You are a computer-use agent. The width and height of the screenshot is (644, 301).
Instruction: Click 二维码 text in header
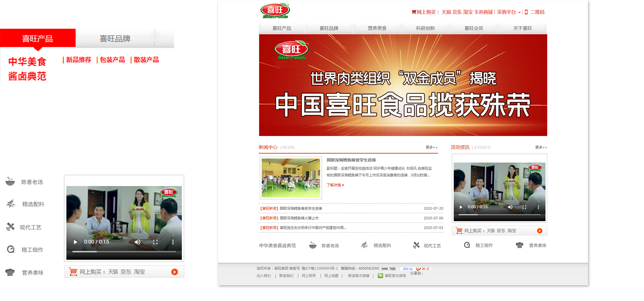point(537,12)
